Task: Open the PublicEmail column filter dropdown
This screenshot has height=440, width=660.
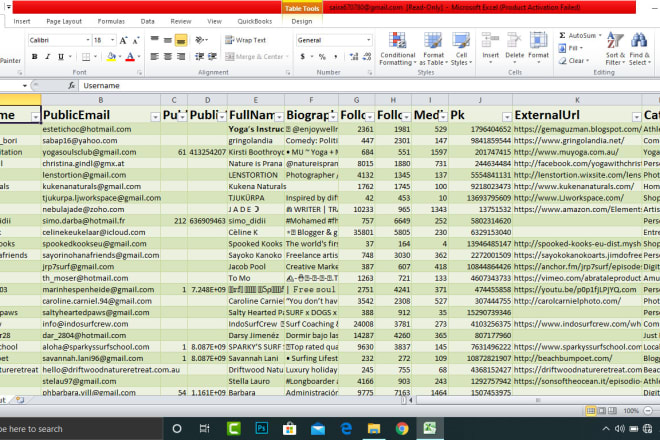Action: point(155,117)
